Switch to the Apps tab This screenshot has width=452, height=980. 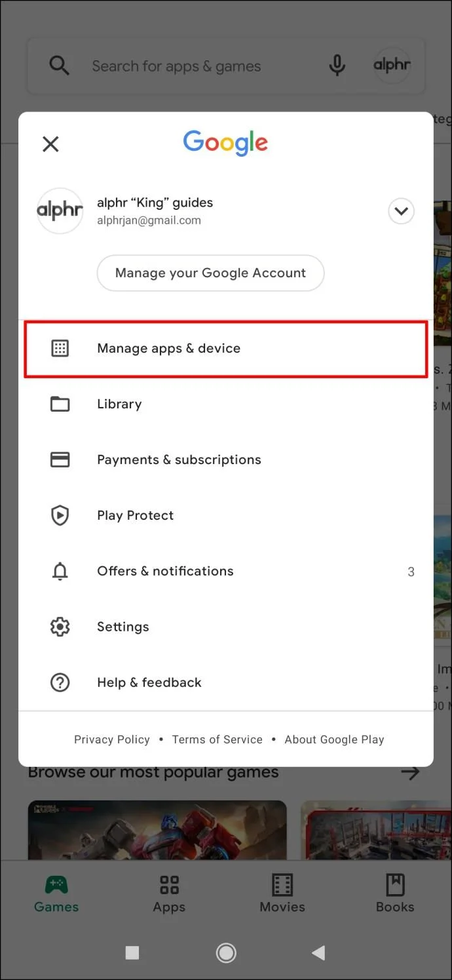[169, 893]
